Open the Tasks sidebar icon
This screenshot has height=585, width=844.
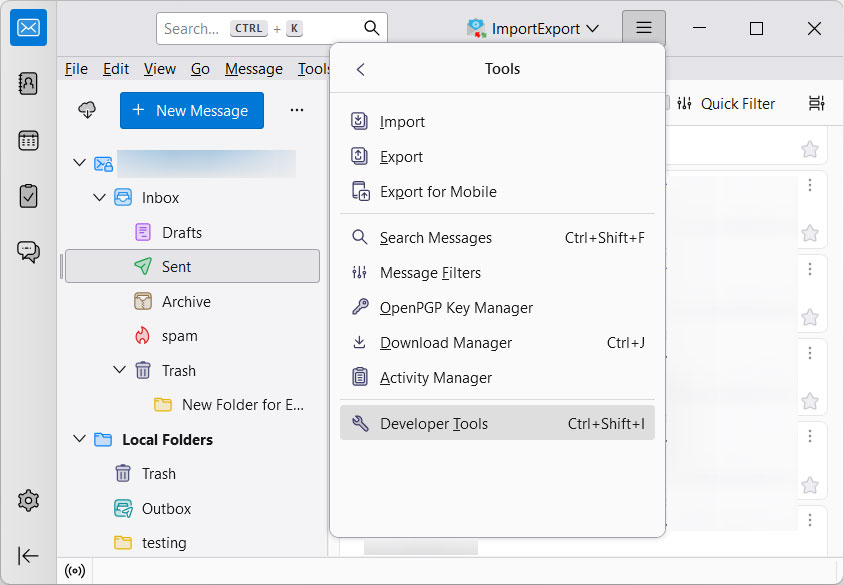(x=28, y=196)
